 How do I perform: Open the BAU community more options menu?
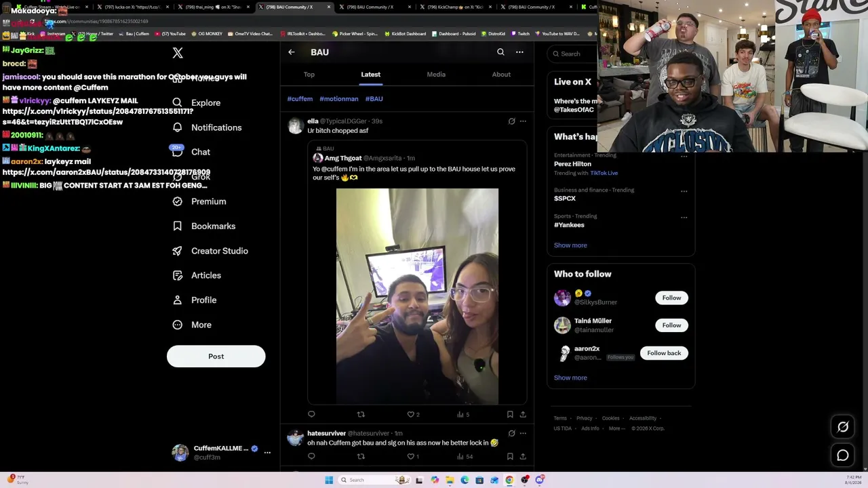519,52
